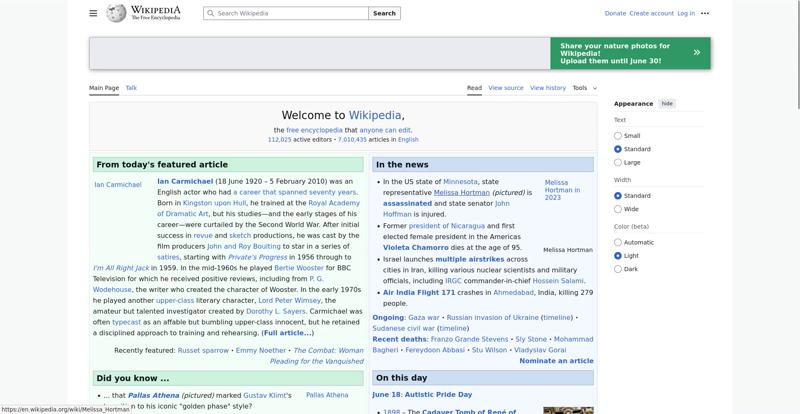Open the 7,010,435 articles count link
The image size is (800, 414).
tap(352, 139)
